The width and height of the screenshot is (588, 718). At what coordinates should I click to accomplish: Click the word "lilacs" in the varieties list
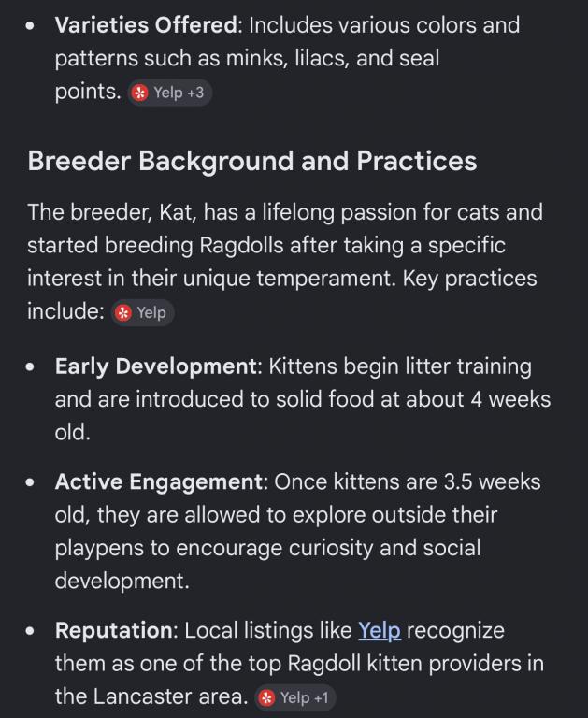(317, 58)
